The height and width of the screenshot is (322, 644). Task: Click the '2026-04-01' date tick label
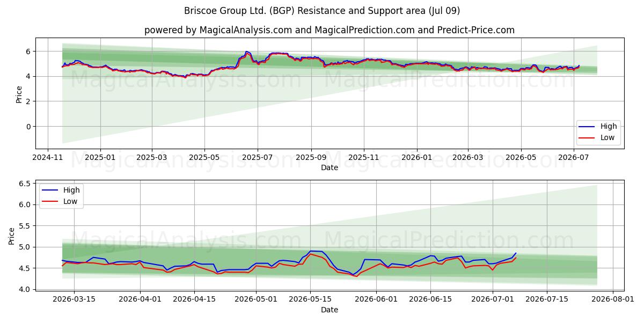[140, 299]
